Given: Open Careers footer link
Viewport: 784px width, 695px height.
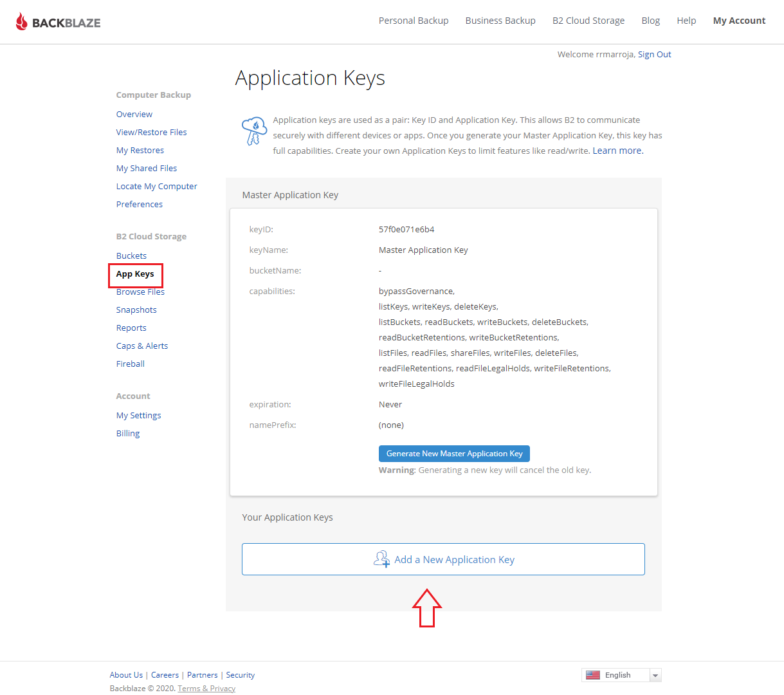Looking at the screenshot, I should pyautogui.click(x=165, y=675).
